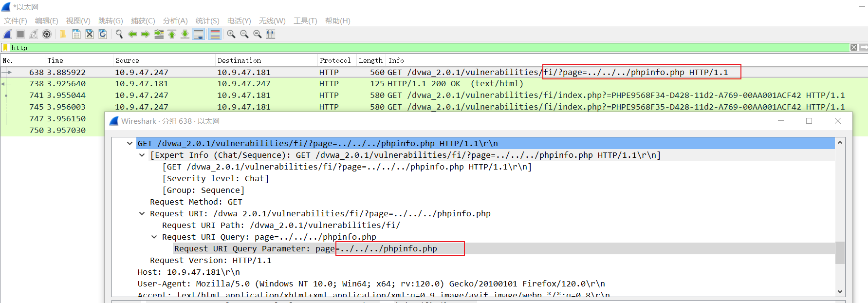Open the 工具(T) menu
868x303 pixels.
(305, 21)
